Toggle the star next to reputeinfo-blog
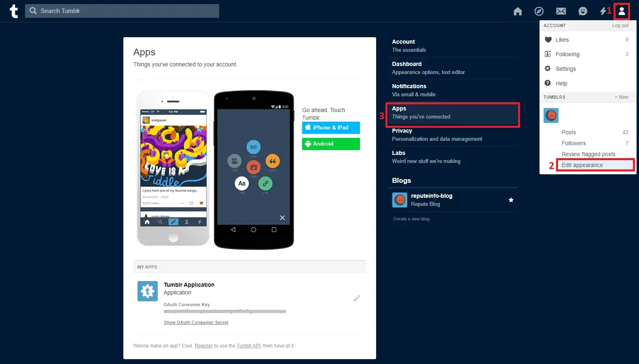 (511, 200)
